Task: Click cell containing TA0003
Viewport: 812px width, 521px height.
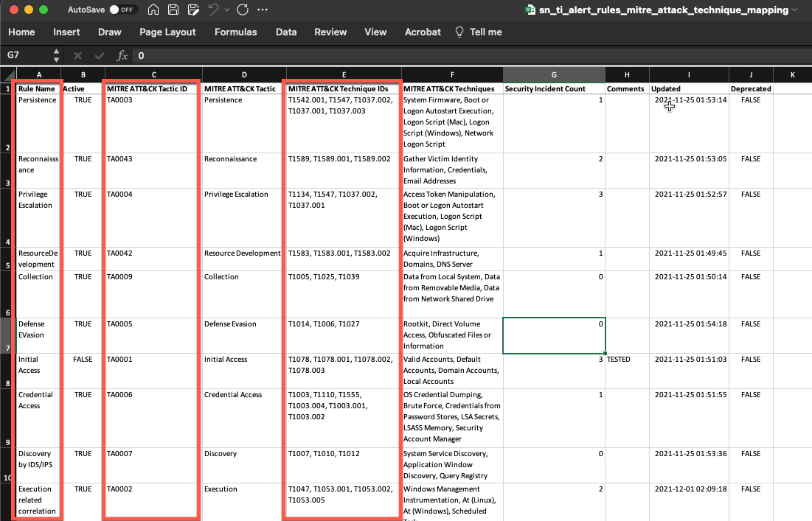Action: pyautogui.click(x=154, y=123)
